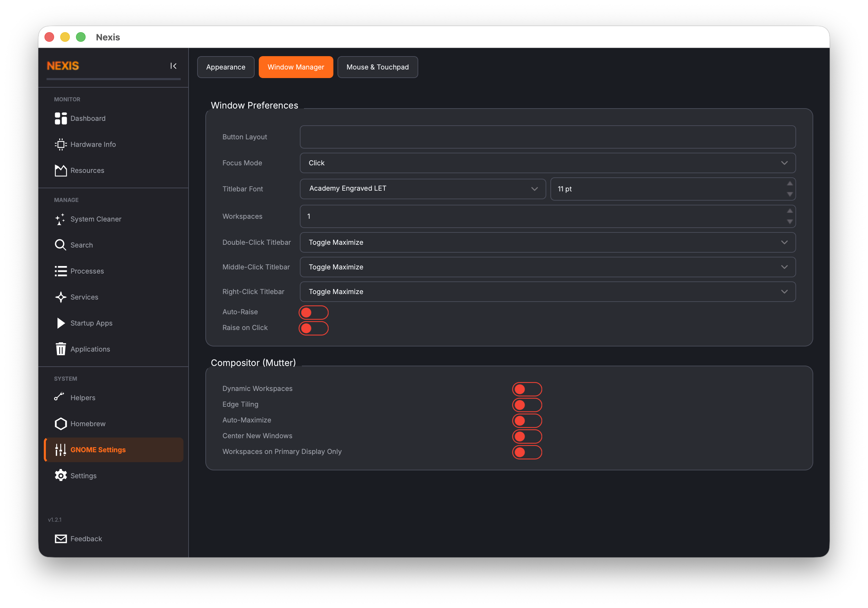The height and width of the screenshot is (608, 868).
Task: Expand the Focus Mode dropdown
Action: (x=547, y=163)
